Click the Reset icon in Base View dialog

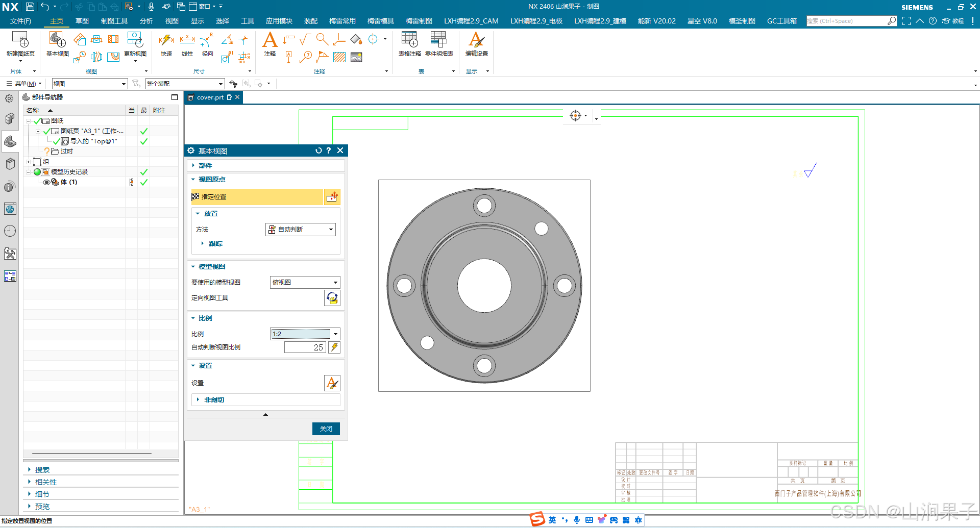click(318, 150)
